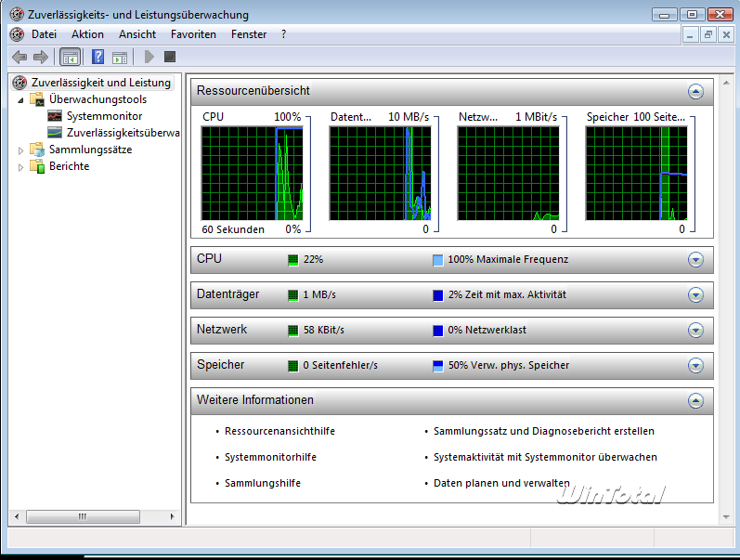This screenshot has height=560, width=740.
Task: Open the Aktion menu
Action: (x=87, y=34)
